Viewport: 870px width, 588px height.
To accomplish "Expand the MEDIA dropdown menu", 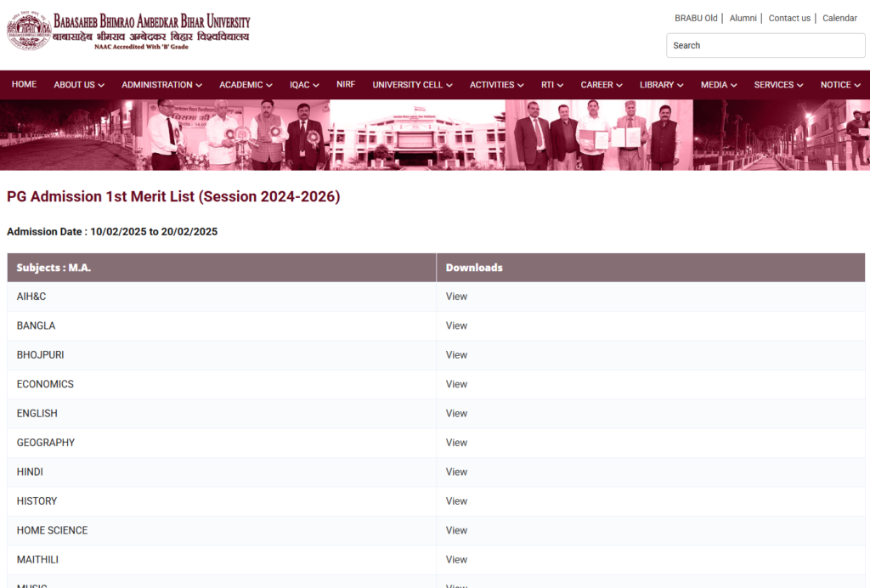I will pos(719,85).
